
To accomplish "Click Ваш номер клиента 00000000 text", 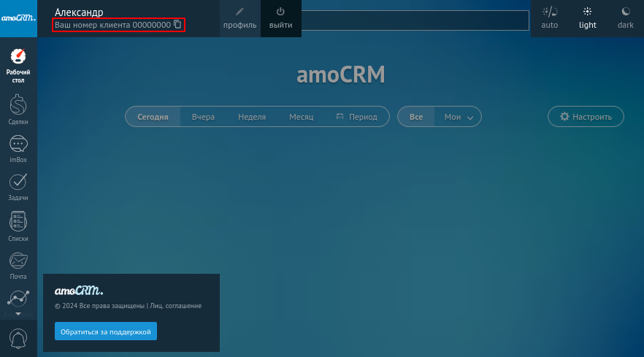I will 112,25.
